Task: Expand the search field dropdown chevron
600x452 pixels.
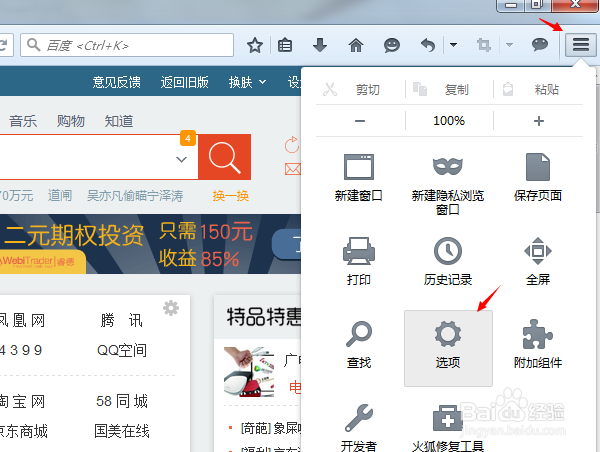Action: (x=181, y=159)
